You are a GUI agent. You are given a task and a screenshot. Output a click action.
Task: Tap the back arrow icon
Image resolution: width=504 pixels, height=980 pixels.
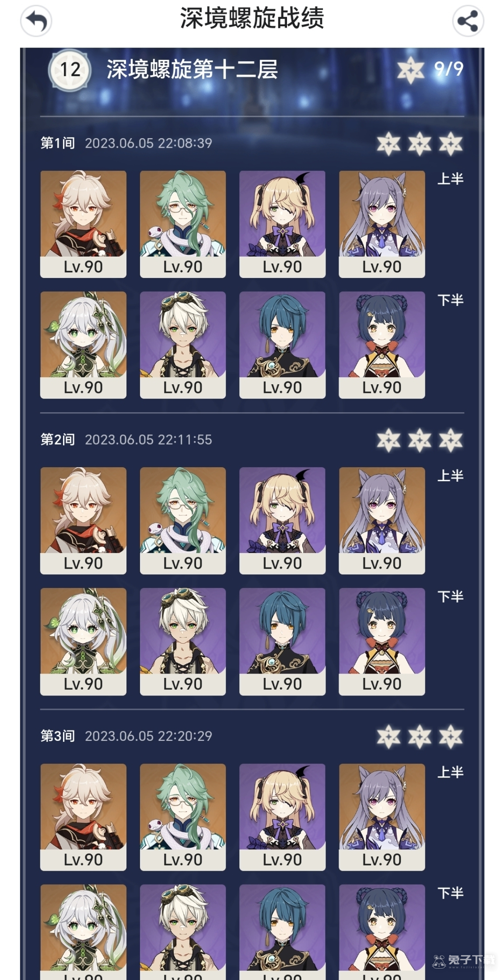coord(36,21)
